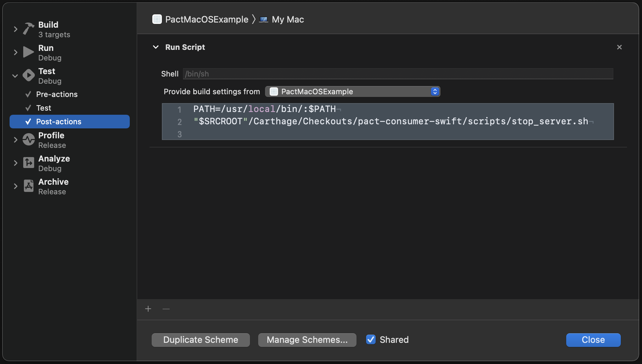
Task: Select Post-actions under Test
Action: coord(70,122)
